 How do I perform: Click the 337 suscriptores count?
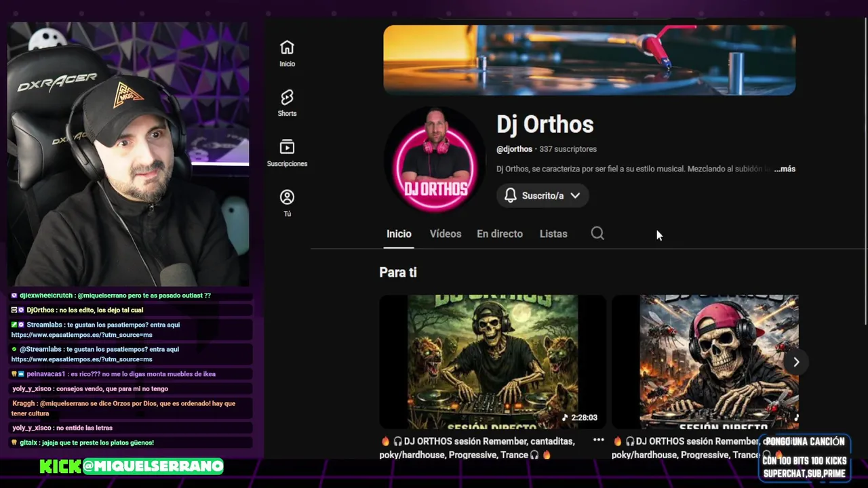point(568,149)
